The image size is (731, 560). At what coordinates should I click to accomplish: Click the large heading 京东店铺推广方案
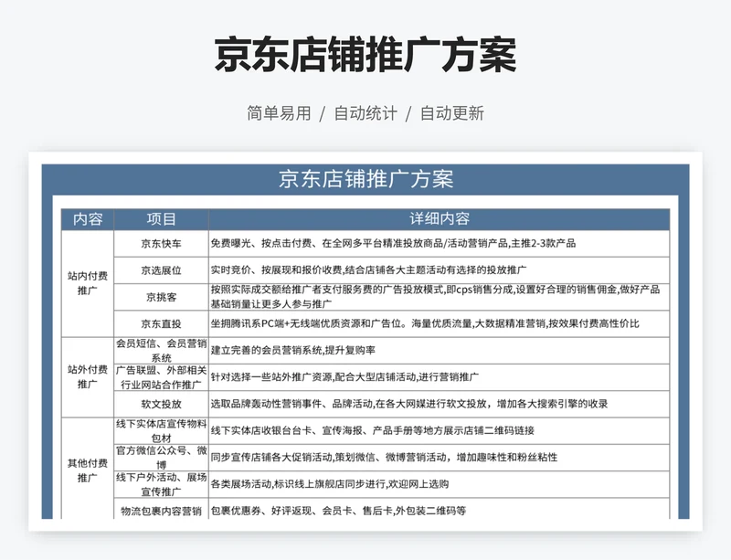(x=365, y=55)
